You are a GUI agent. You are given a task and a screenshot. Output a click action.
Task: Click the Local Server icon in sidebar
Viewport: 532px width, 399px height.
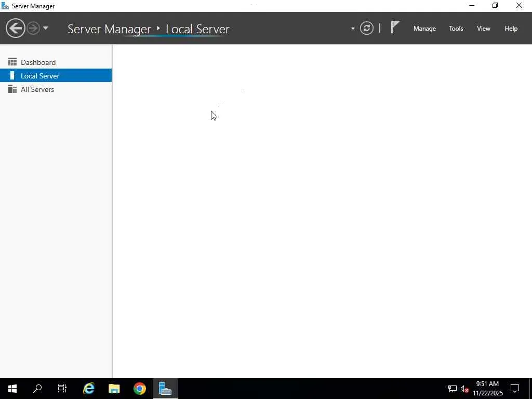point(12,75)
